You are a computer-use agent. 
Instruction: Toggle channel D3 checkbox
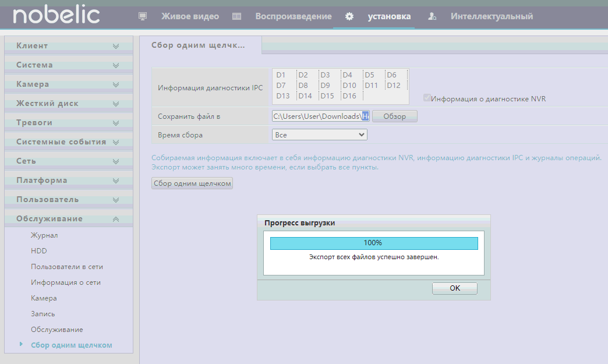coord(325,75)
